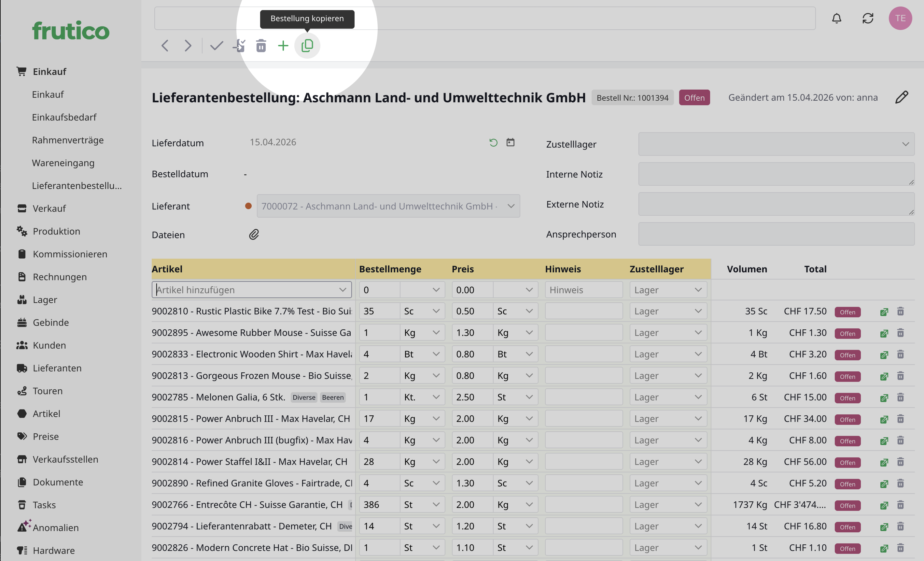Delete the Modern Concrete Hat row
Viewport: 924px width, 561px height.
[x=900, y=548]
